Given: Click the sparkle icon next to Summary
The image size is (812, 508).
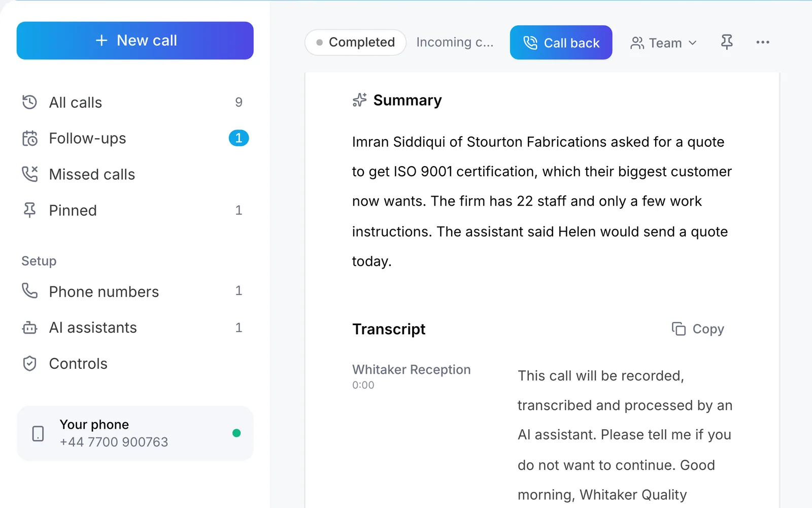Looking at the screenshot, I should tap(359, 100).
